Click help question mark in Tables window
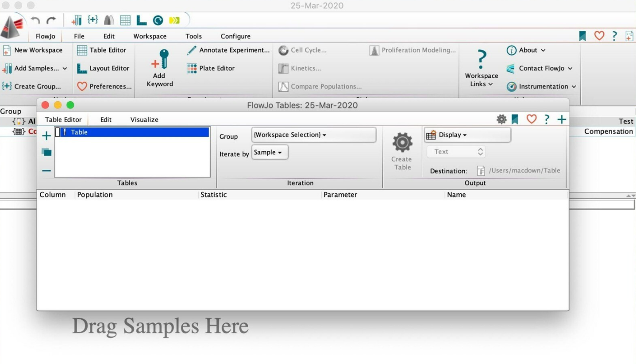Viewport: 636px width, 364px height. [547, 119]
